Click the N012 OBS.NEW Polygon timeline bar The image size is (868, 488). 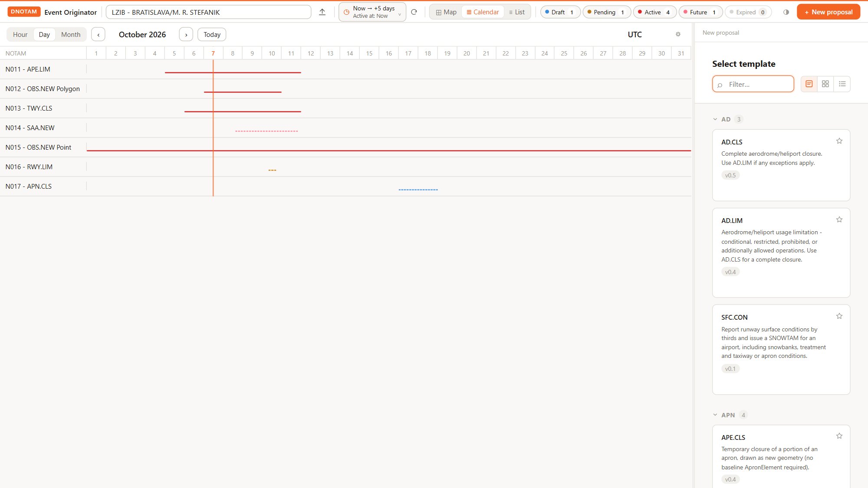click(243, 92)
